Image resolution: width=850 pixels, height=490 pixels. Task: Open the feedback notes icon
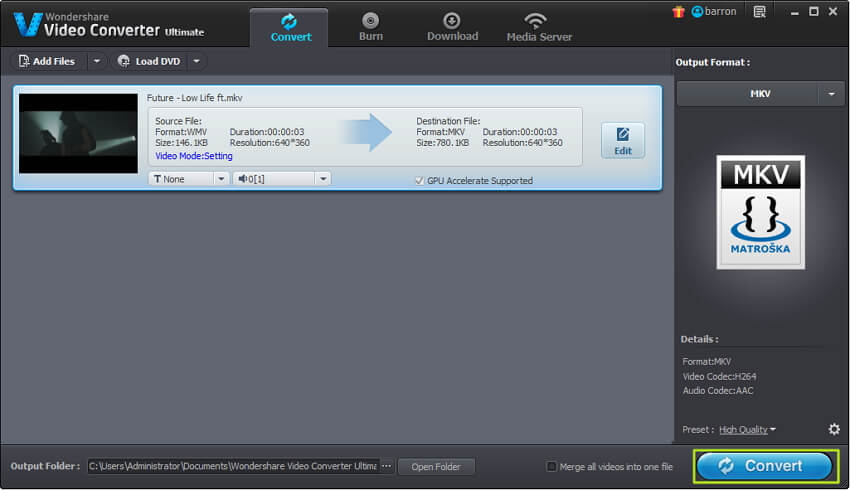tap(759, 11)
